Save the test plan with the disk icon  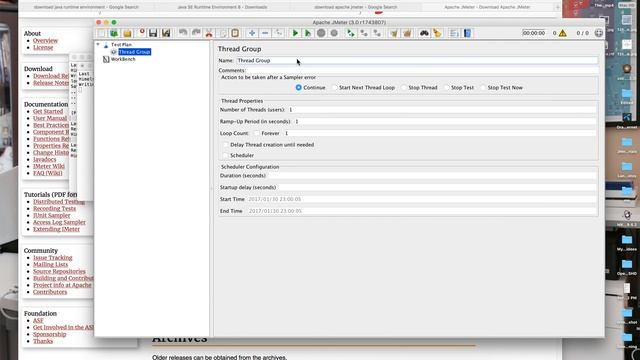click(153, 33)
